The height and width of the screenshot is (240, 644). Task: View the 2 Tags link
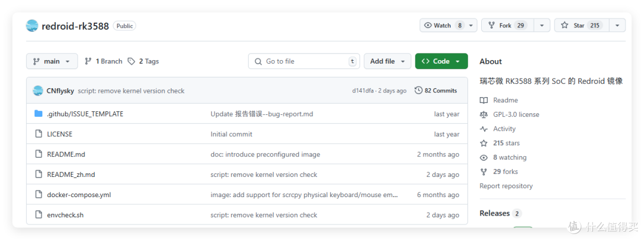tap(143, 61)
